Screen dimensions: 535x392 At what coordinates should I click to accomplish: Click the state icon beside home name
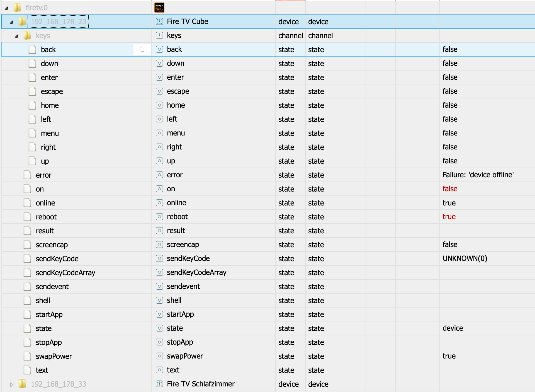tap(159, 105)
